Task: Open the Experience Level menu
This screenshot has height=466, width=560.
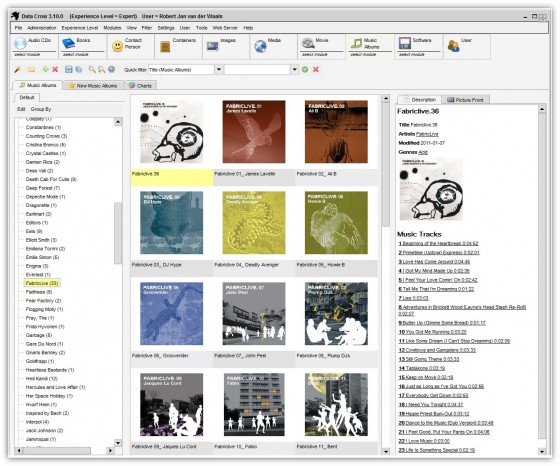Action: [x=80, y=28]
